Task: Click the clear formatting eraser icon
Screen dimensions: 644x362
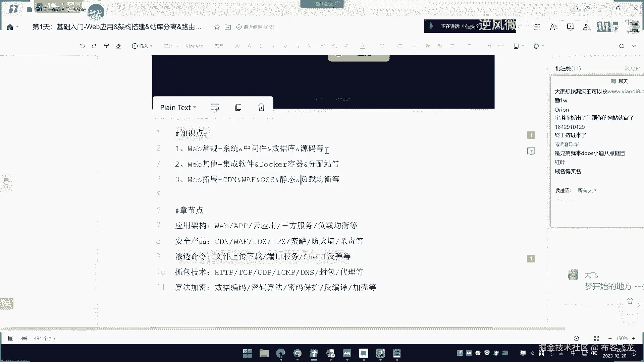Action: [118, 46]
